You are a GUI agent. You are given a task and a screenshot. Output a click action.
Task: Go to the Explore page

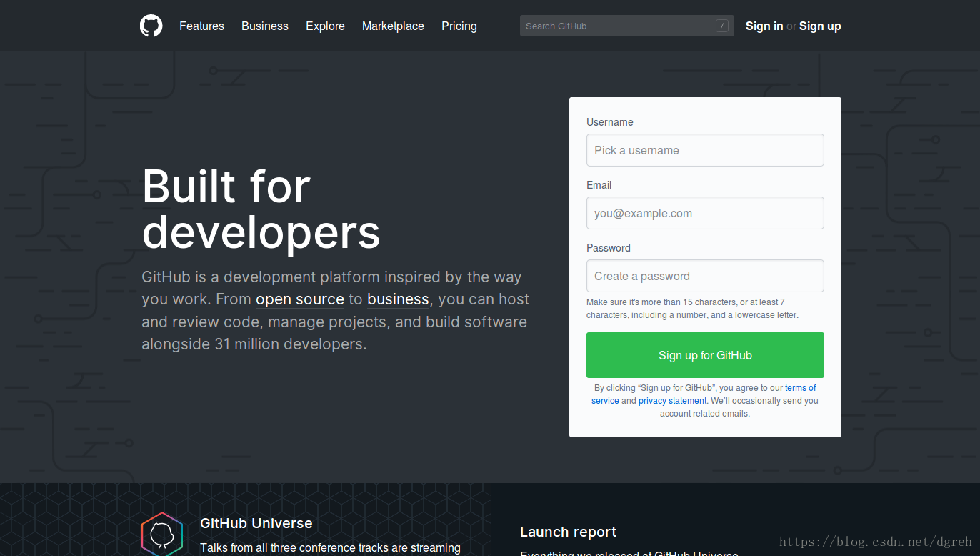[325, 26]
